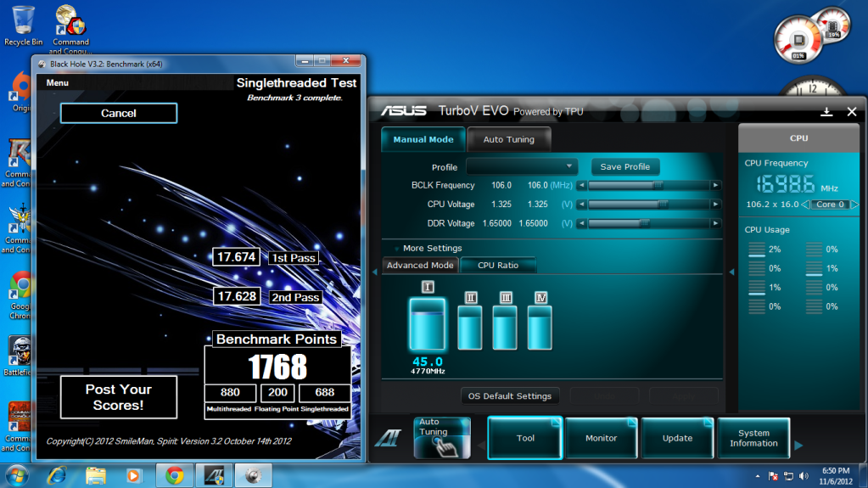This screenshot has height=488, width=868.
Task: Click the AI Suite logo in the bottom bar
Action: (x=388, y=438)
